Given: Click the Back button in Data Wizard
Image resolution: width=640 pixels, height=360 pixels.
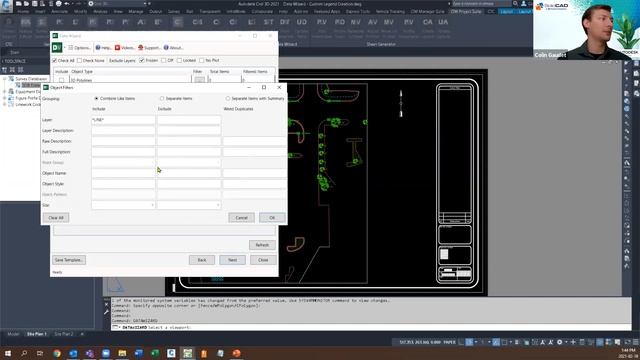Looking at the screenshot, I should tap(202, 260).
